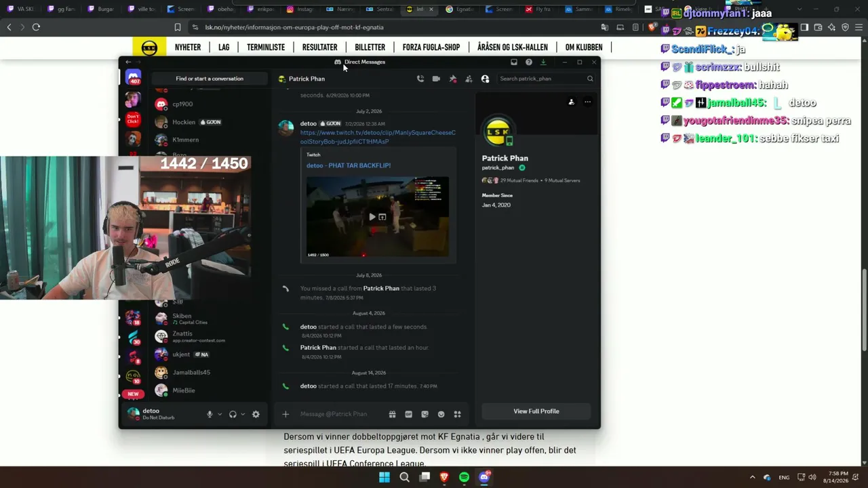Open the skull avatar server icon

pyautogui.click(x=133, y=139)
